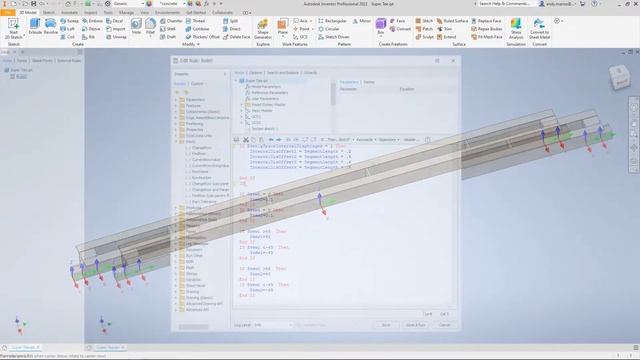Screen dimensions: 640x360
Task: Select the Coil tool
Action: (68, 37)
